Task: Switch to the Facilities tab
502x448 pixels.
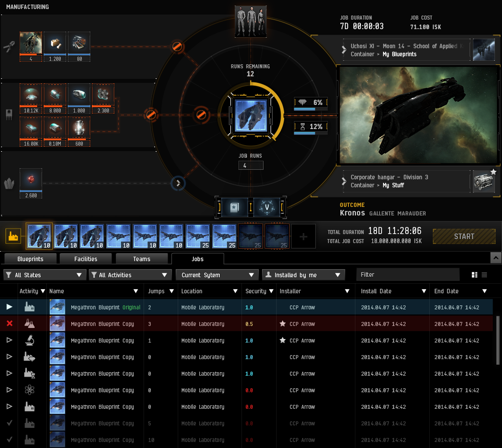Action: pos(85,259)
